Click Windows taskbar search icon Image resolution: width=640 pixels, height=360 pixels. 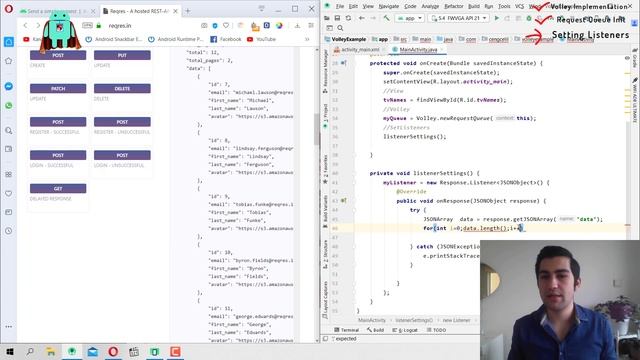pyautogui.click(x=30, y=351)
